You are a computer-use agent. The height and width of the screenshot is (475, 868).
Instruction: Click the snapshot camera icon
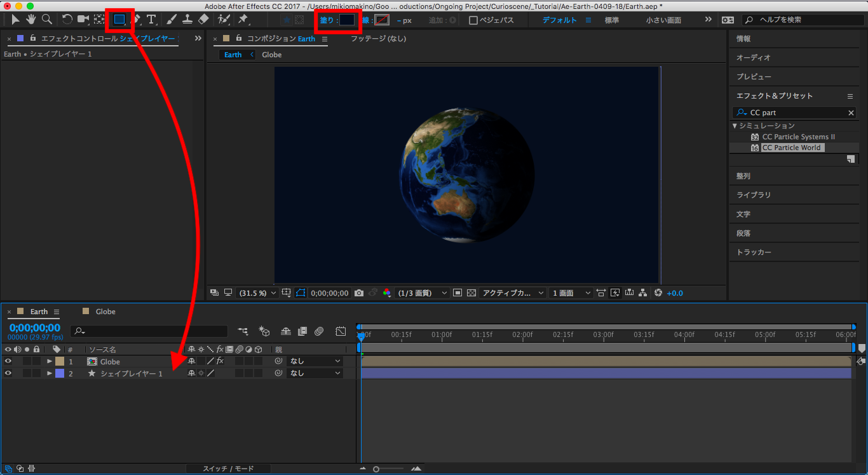[359, 293]
